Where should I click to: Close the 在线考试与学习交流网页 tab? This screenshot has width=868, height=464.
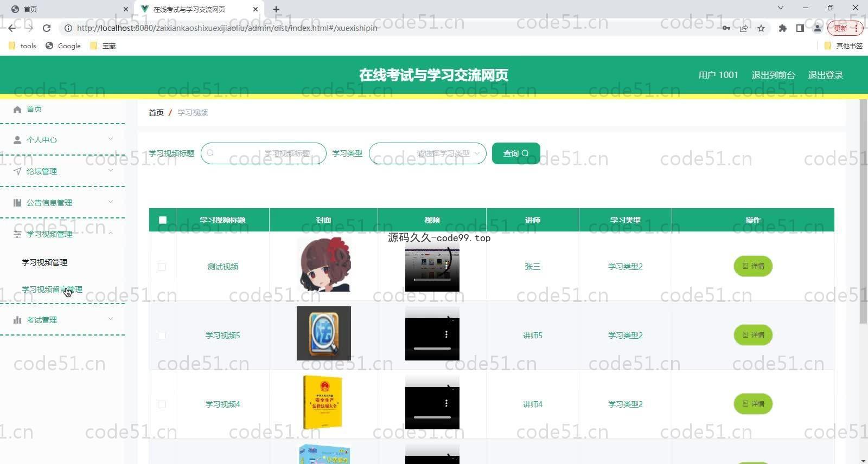(x=256, y=9)
